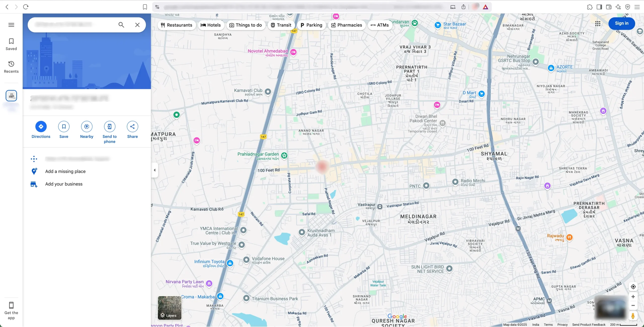This screenshot has width=644, height=327.
Task: Click the search magnifier icon
Action: pyautogui.click(x=121, y=25)
